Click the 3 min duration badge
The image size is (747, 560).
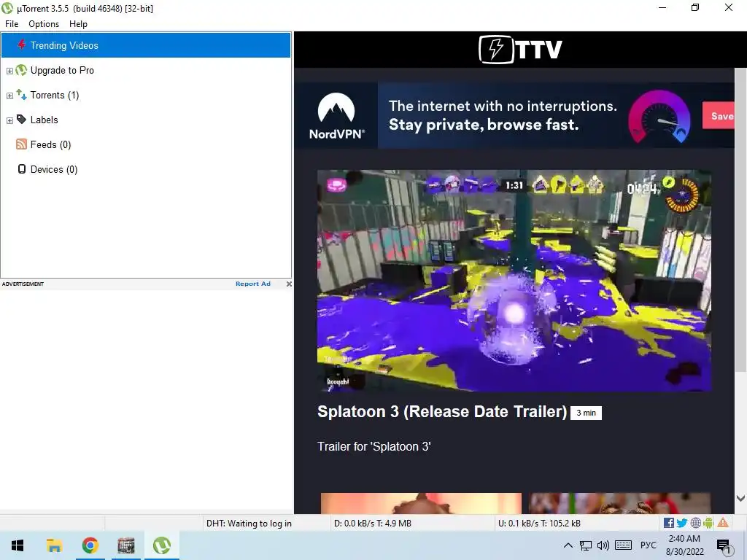point(586,413)
